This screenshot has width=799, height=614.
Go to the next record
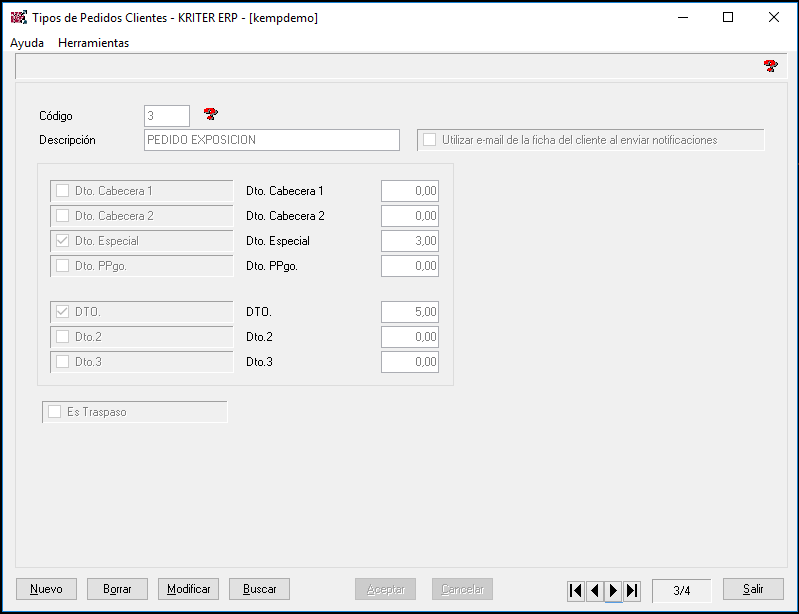(614, 591)
